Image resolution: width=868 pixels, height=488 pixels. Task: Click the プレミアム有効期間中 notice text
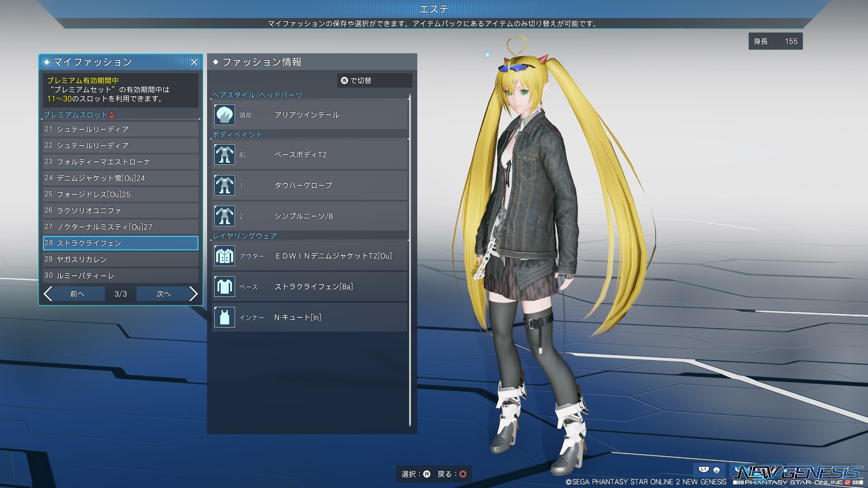pyautogui.click(x=83, y=80)
